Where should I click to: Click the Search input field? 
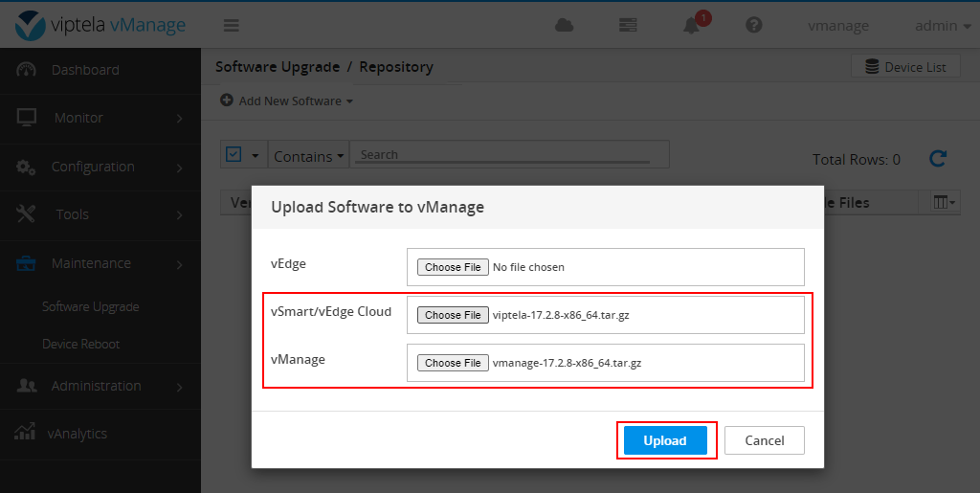click(x=509, y=155)
